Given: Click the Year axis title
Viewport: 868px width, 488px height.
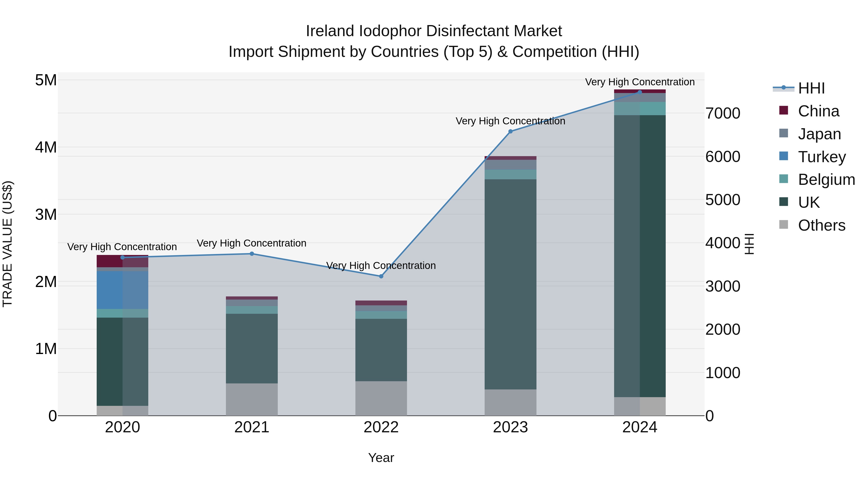Looking at the screenshot, I should [x=381, y=458].
